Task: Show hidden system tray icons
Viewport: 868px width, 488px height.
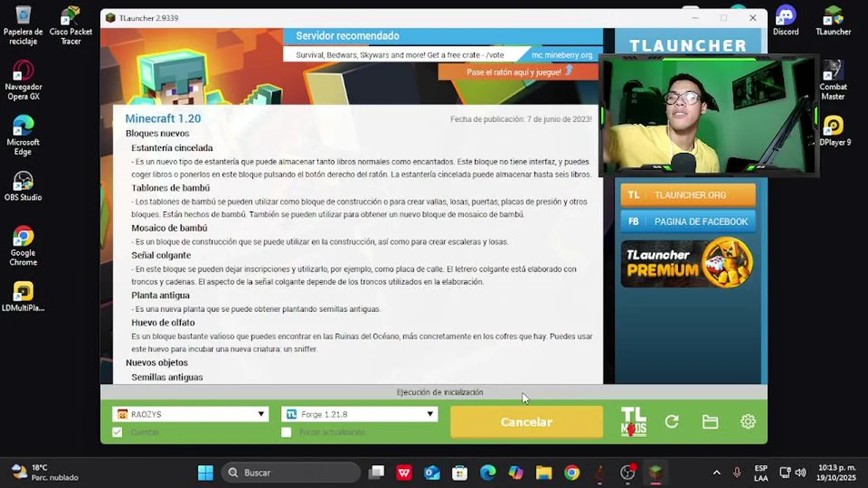Action: (716, 472)
